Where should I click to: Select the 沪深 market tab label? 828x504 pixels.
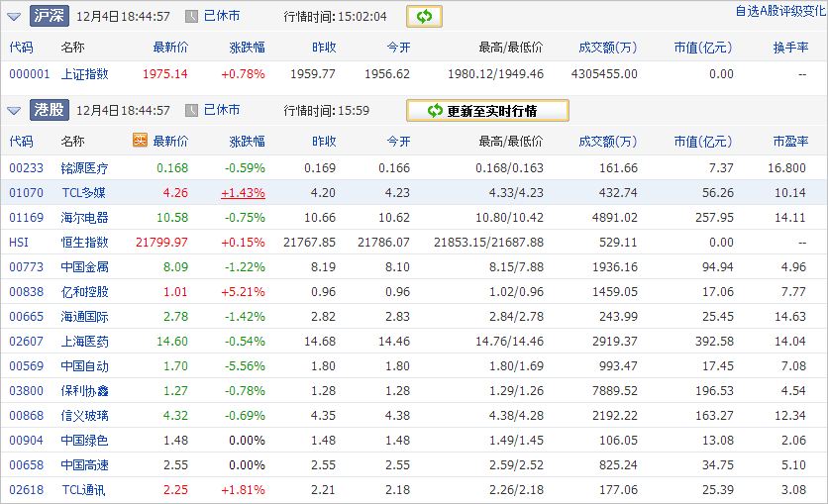coord(50,16)
